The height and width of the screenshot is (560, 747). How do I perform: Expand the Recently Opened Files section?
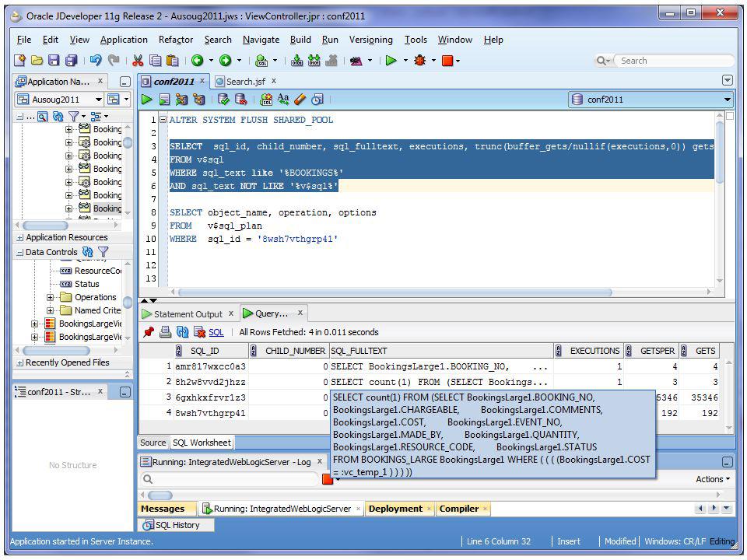point(20,363)
